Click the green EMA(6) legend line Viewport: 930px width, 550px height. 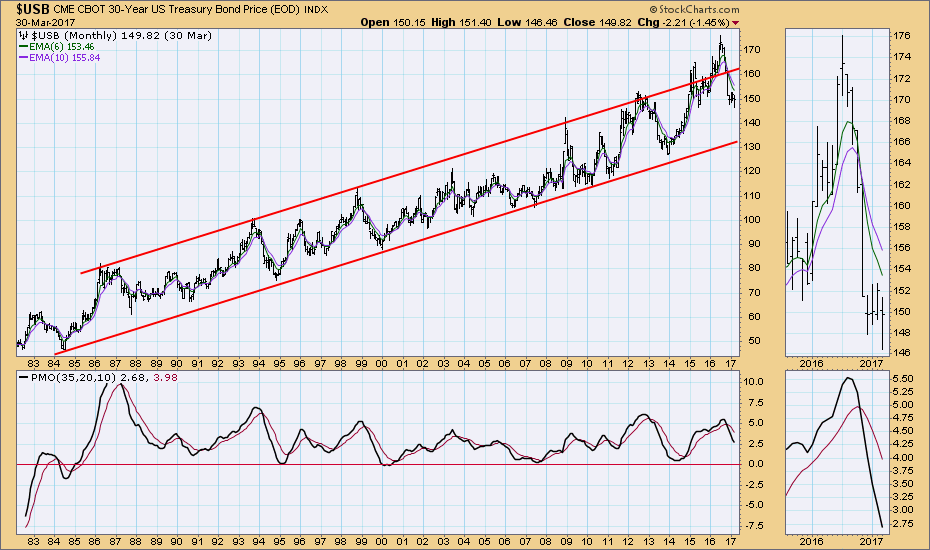(24, 46)
